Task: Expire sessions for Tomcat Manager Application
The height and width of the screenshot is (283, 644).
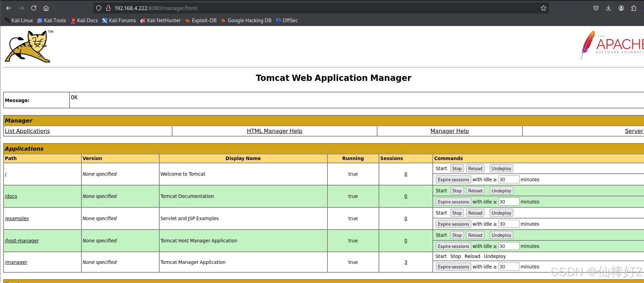Action: 454,267
